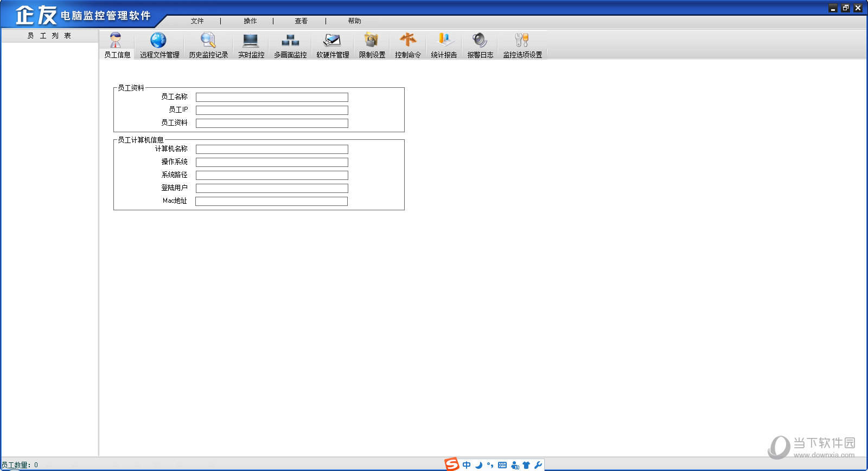This screenshot has height=471, width=868.
Task: Focus the 员工IP input field
Action: tap(272, 110)
